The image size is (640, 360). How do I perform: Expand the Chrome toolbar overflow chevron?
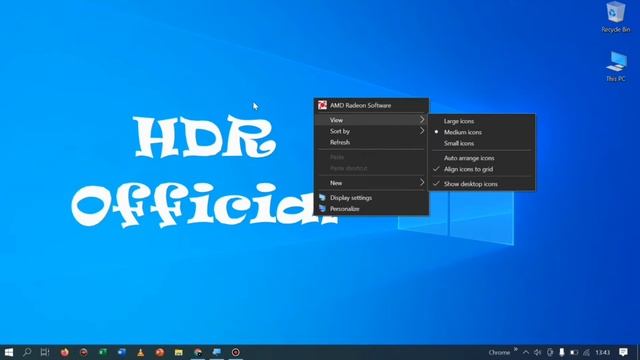click(516, 349)
